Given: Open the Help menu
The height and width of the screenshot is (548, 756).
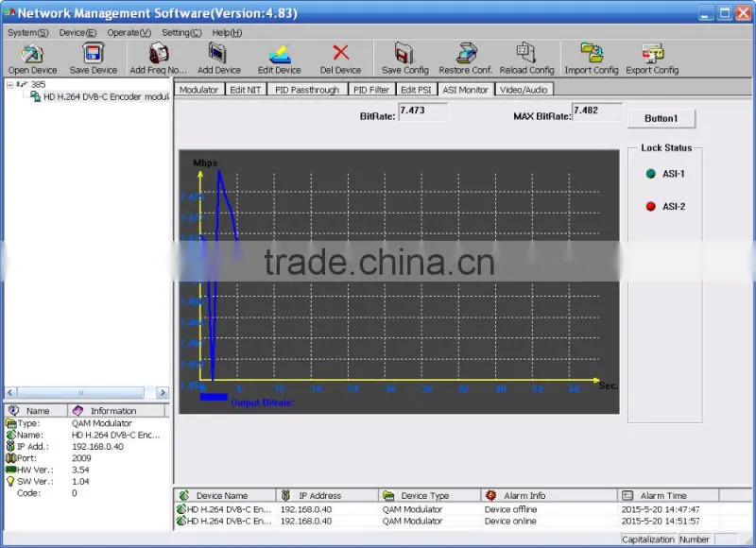Looking at the screenshot, I should [x=227, y=33].
